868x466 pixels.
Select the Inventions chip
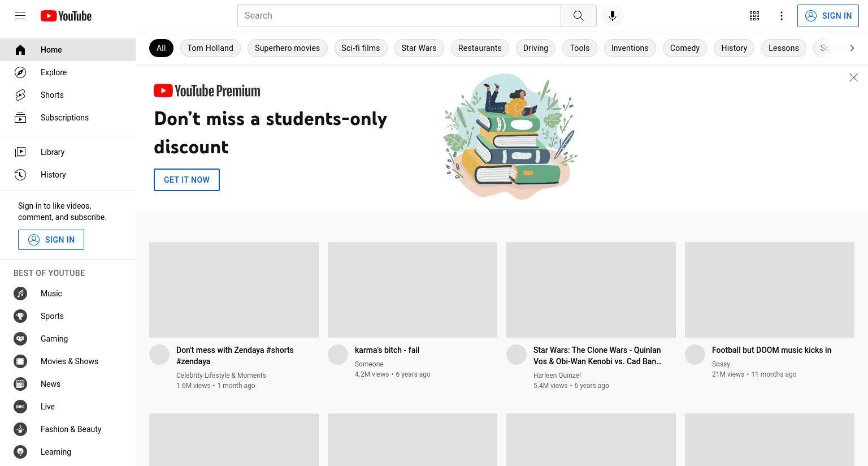pos(630,48)
